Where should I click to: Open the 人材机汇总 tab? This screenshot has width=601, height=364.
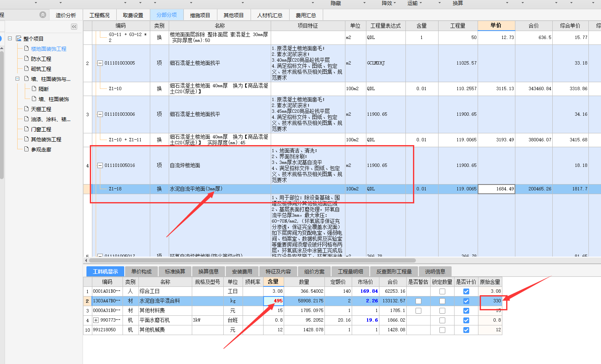270,15
